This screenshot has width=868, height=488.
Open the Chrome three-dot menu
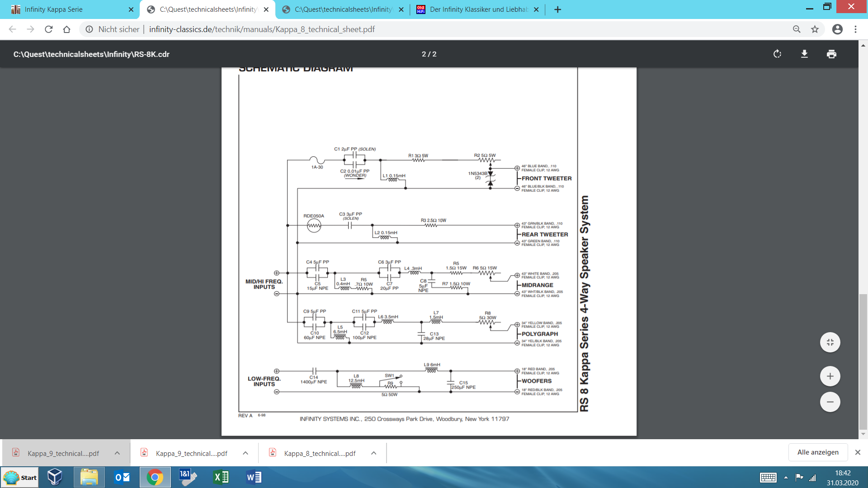click(x=855, y=29)
